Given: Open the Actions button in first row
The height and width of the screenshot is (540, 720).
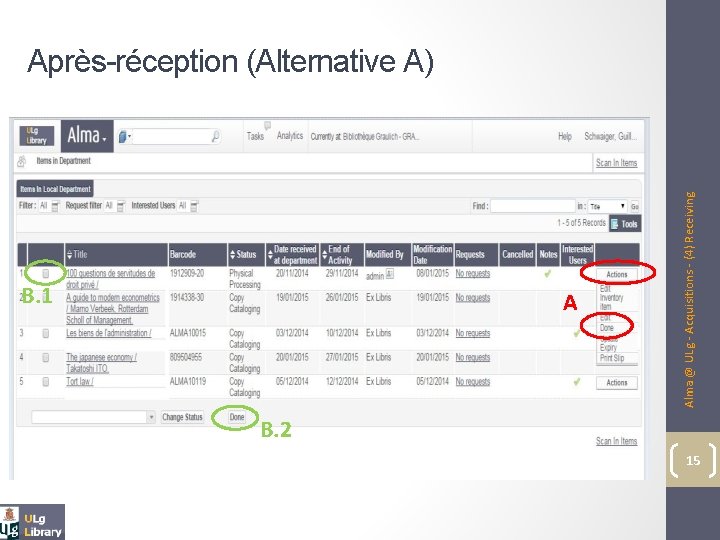Looking at the screenshot, I should click(x=617, y=275).
